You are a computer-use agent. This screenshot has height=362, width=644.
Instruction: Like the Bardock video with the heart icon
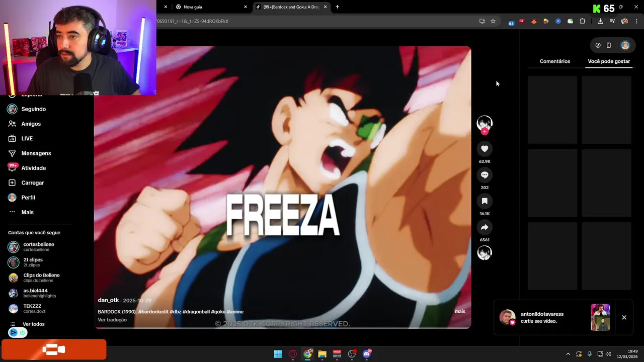click(x=485, y=149)
